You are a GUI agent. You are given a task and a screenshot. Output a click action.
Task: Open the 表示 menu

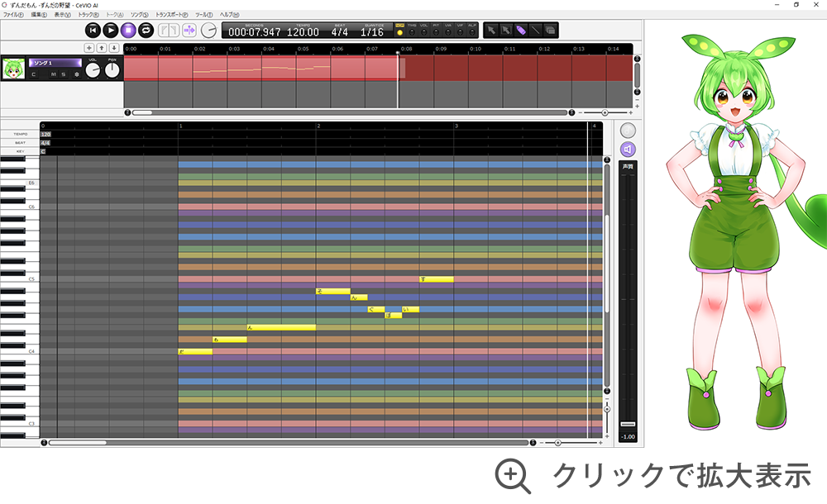63,15
